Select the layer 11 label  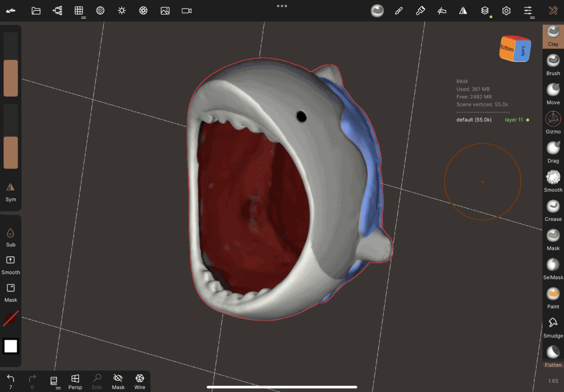(x=514, y=120)
